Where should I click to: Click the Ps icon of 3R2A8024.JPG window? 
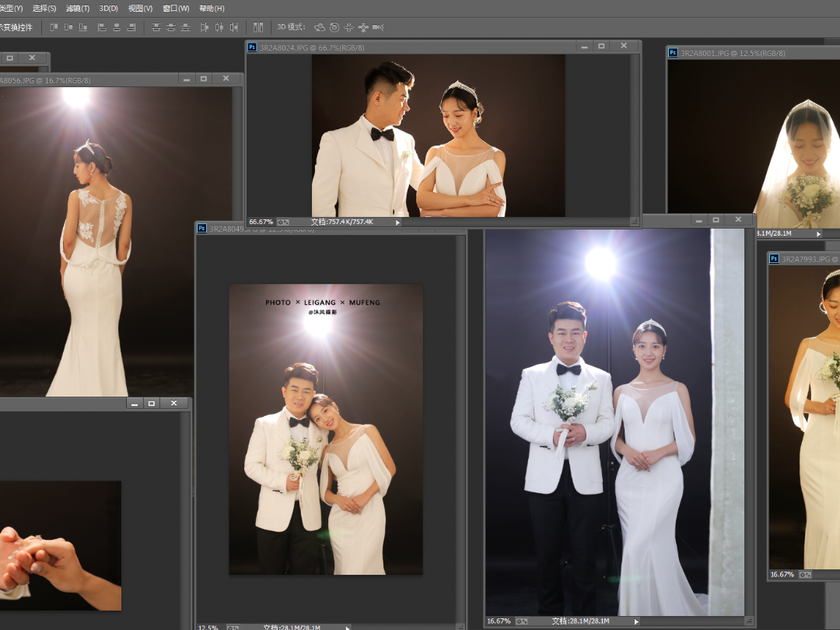tap(252, 47)
